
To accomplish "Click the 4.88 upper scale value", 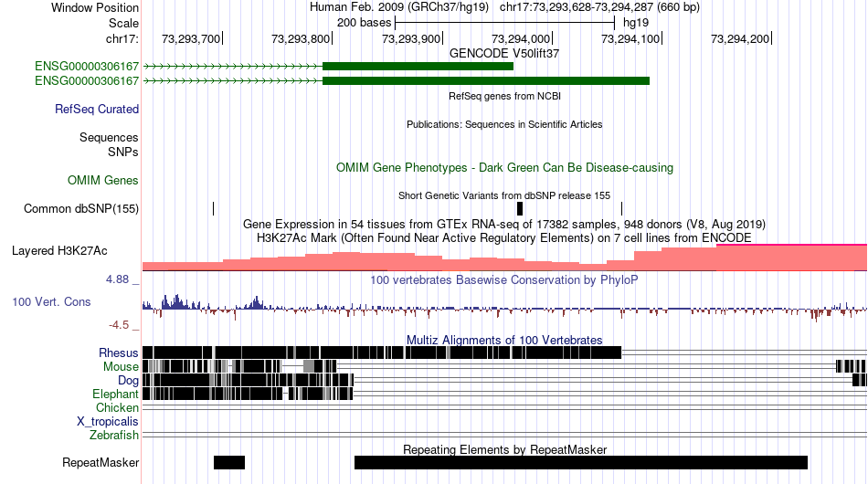I will point(117,279).
